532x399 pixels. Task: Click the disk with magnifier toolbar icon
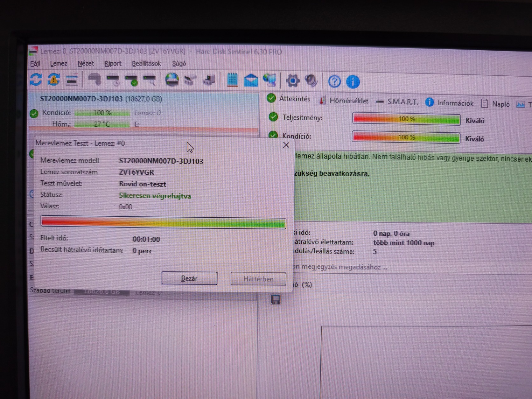(x=150, y=80)
